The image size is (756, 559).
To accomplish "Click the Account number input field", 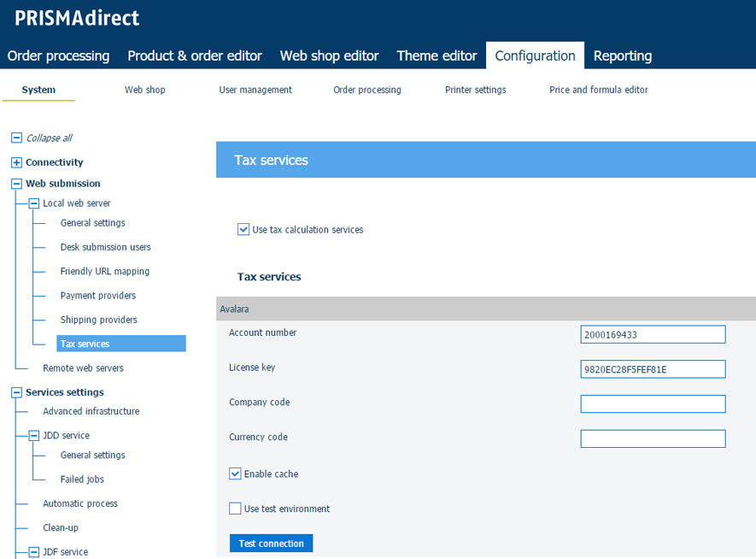I will tap(653, 334).
